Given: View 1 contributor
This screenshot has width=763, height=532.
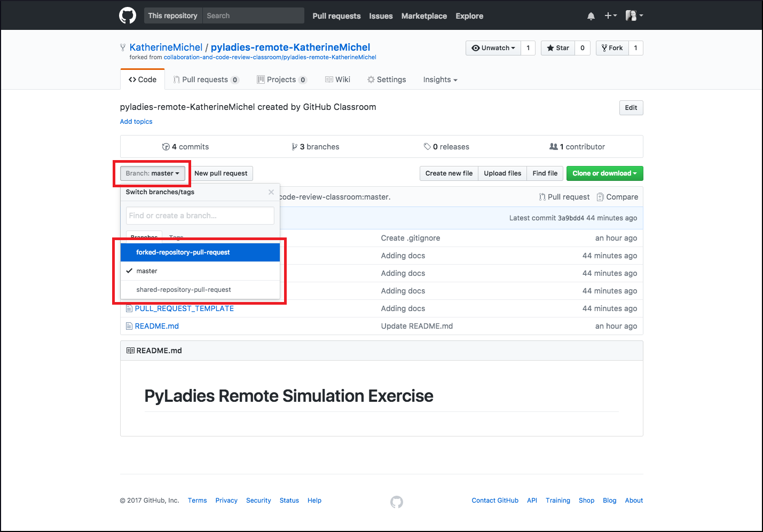Looking at the screenshot, I should pyautogui.click(x=577, y=147).
